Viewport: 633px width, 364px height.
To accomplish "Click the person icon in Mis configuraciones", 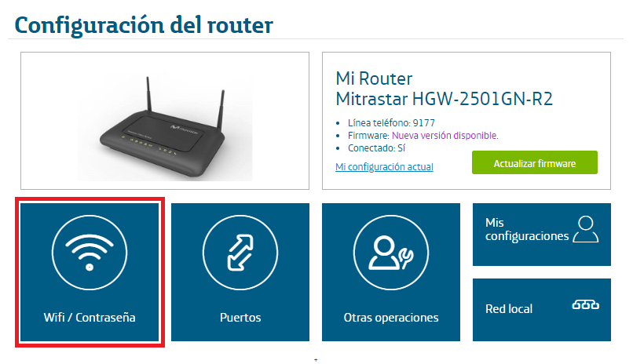I will click(x=585, y=229).
